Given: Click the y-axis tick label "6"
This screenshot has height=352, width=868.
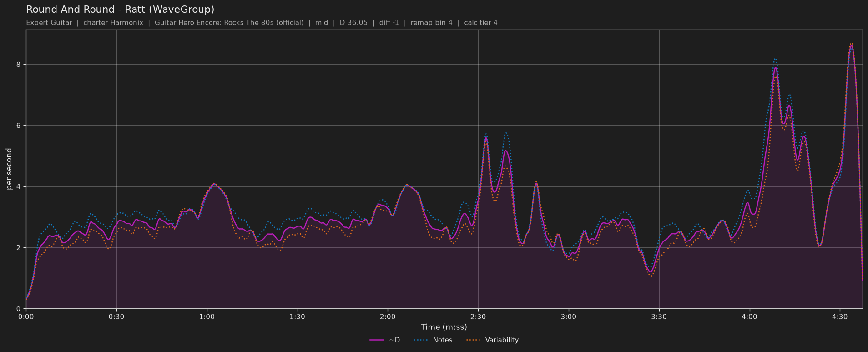Looking at the screenshot, I should click(x=19, y=126).
